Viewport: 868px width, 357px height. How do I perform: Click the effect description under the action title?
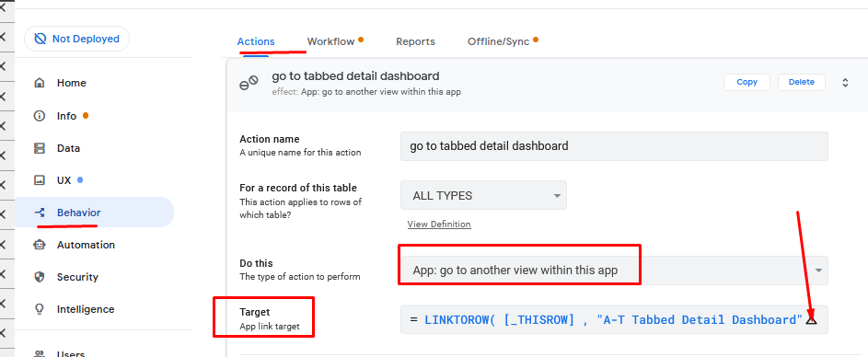[366, 92]
